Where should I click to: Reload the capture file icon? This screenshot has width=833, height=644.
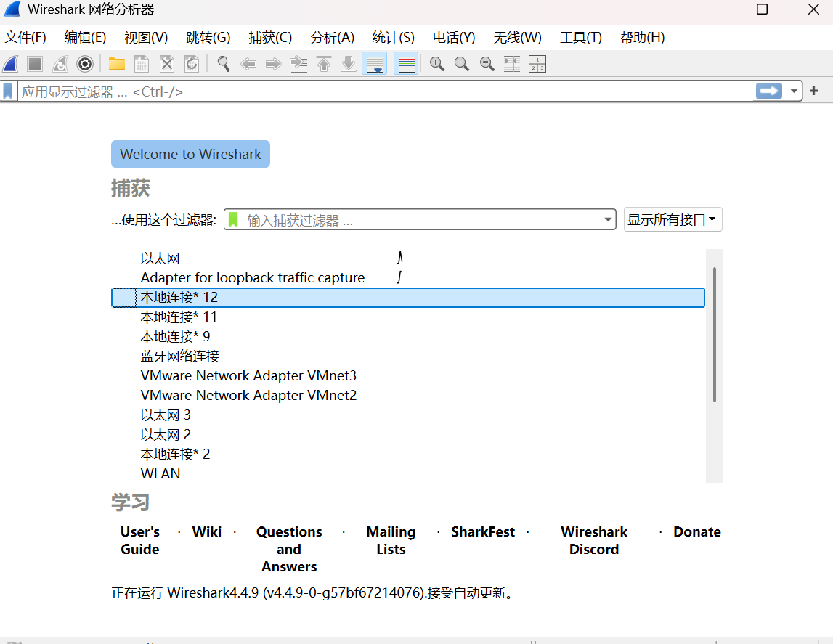(x=192, y=64)
